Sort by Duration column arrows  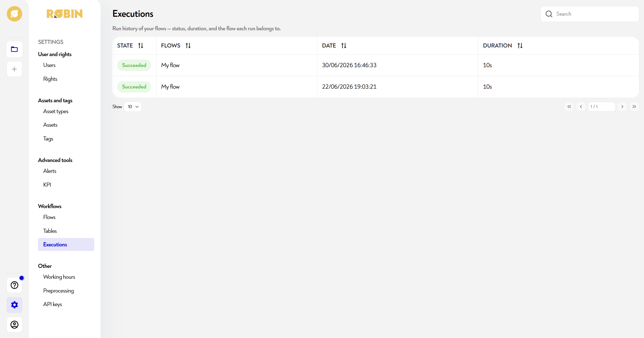[520, 45]
